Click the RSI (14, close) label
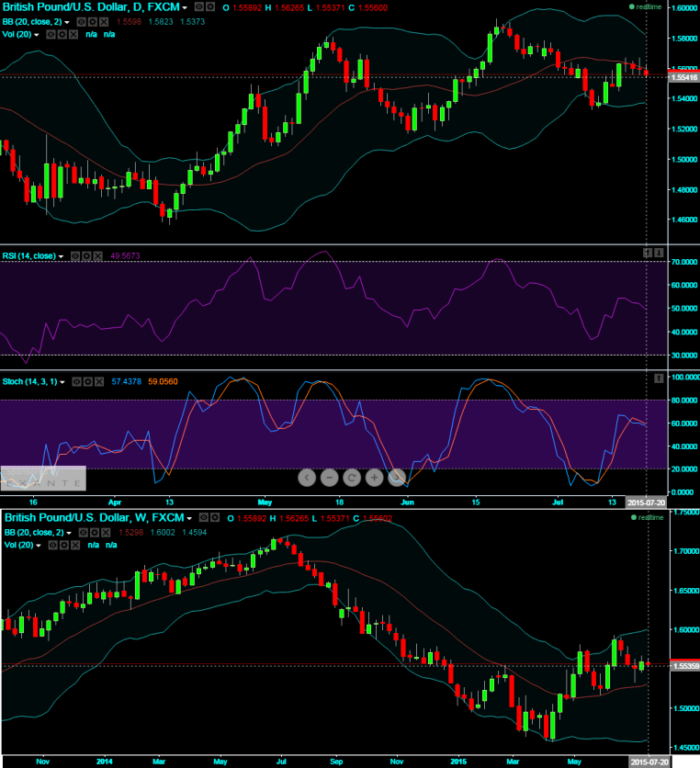This screenshot has width=700, height=768. [28, 255]
